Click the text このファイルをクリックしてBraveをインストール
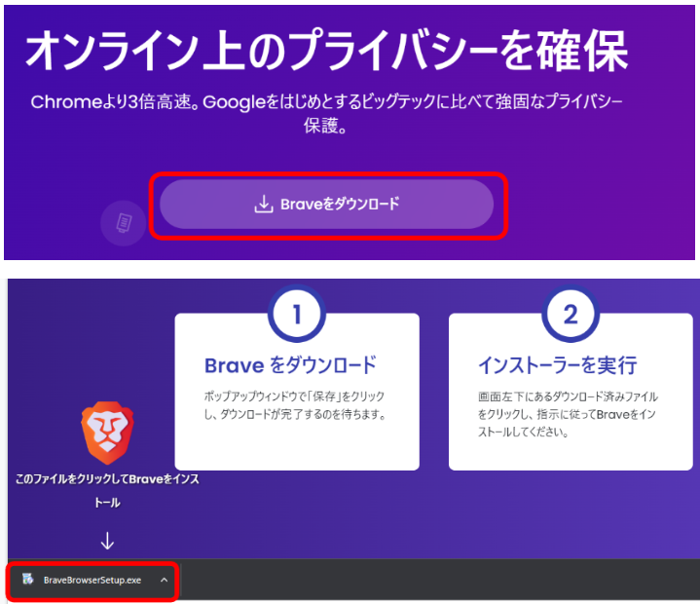The height and width of the screenshot is (604, 700). coord(107,491)
